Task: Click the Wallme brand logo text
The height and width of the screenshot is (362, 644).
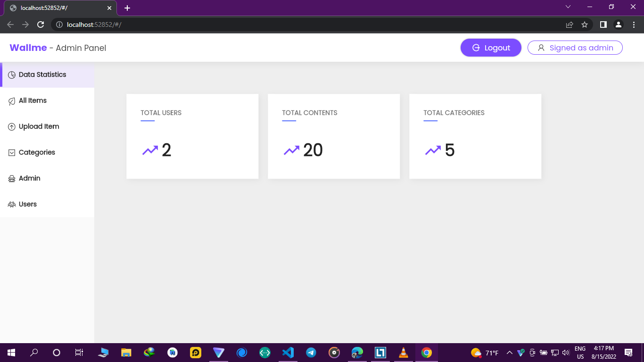Action: (28, 48)
